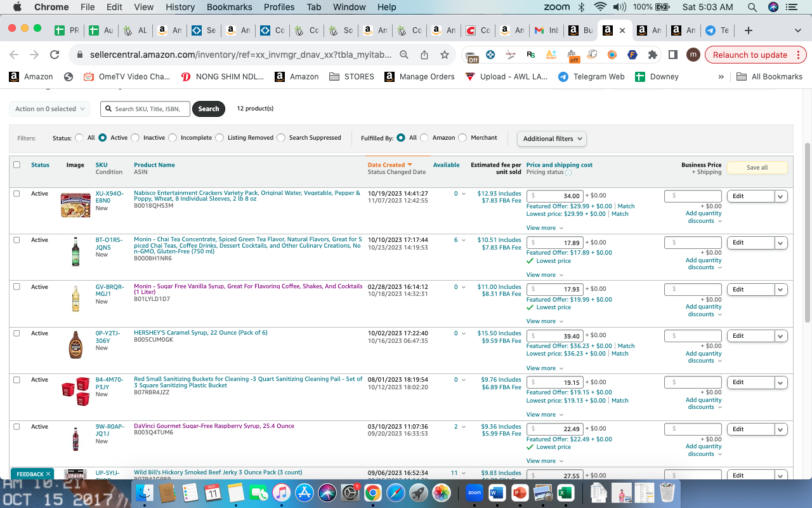Screen dimensions: 812x508
Task: Select the Incomplete status filter
Action: click(x=173, y=138)
